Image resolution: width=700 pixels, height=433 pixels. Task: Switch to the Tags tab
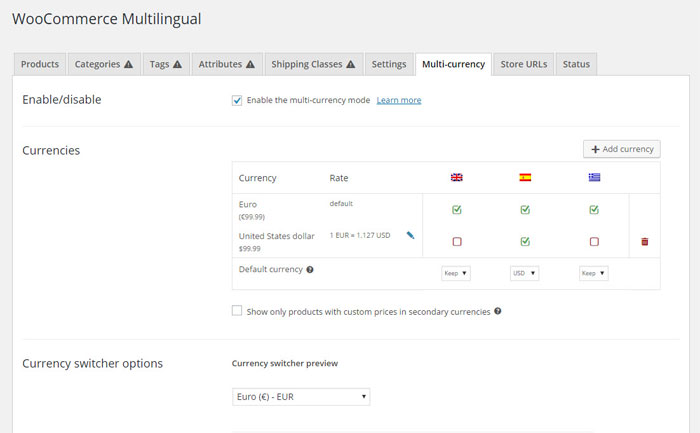point(166,64)
